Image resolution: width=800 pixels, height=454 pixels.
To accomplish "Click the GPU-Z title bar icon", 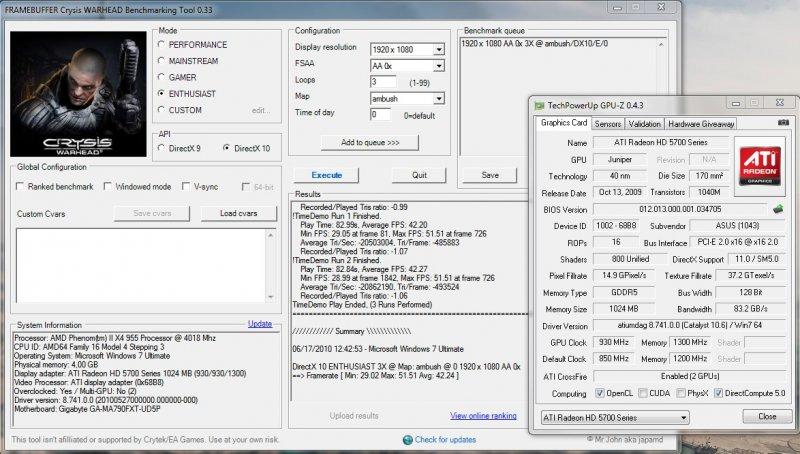I will pos(541,104).
